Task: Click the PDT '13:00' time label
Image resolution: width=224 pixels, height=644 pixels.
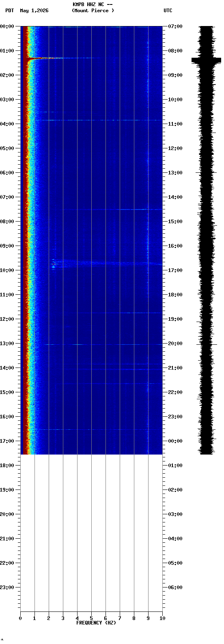Action: coord(7,344)
